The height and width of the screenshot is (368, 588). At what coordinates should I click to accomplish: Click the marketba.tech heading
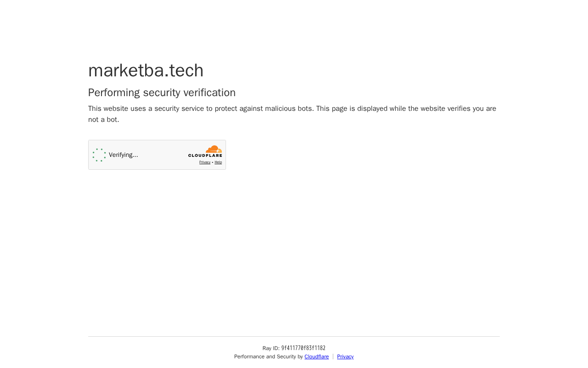(x=146, y=70)
